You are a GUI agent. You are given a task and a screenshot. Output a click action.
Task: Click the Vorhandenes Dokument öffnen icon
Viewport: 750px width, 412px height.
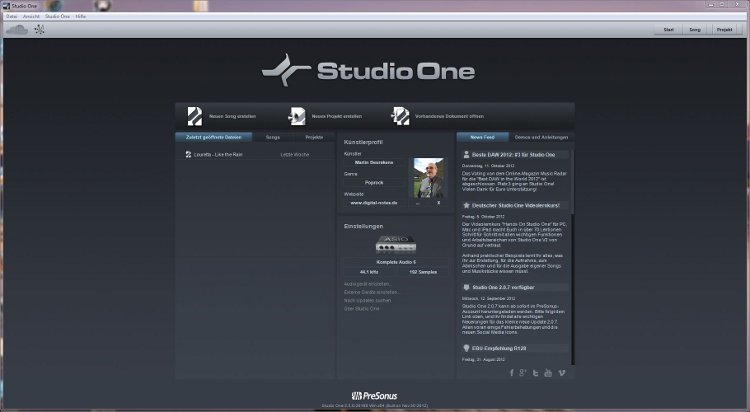pyautogui.click(x=400, y=116)
